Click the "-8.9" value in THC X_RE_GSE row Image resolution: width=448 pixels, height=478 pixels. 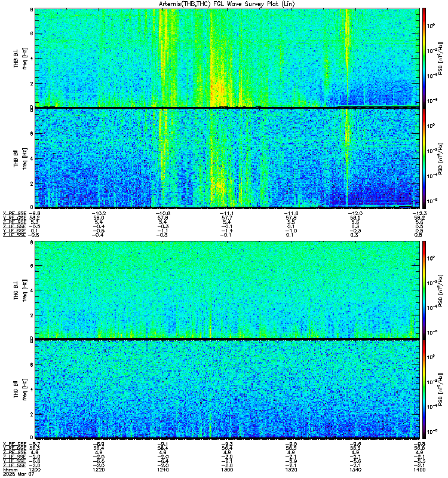[99, 444]
